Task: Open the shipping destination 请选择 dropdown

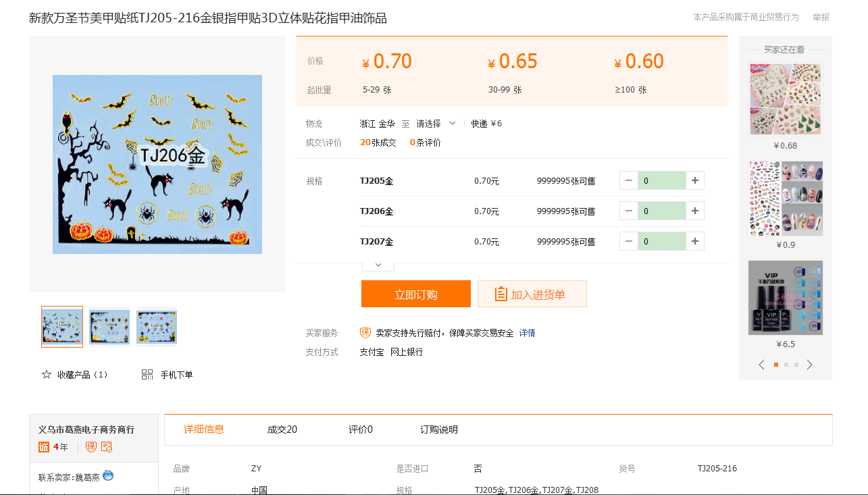Action: pos(436,124)
